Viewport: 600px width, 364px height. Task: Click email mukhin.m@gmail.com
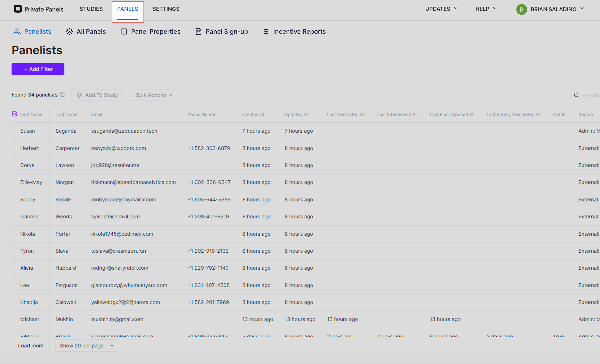pos(117,319)
